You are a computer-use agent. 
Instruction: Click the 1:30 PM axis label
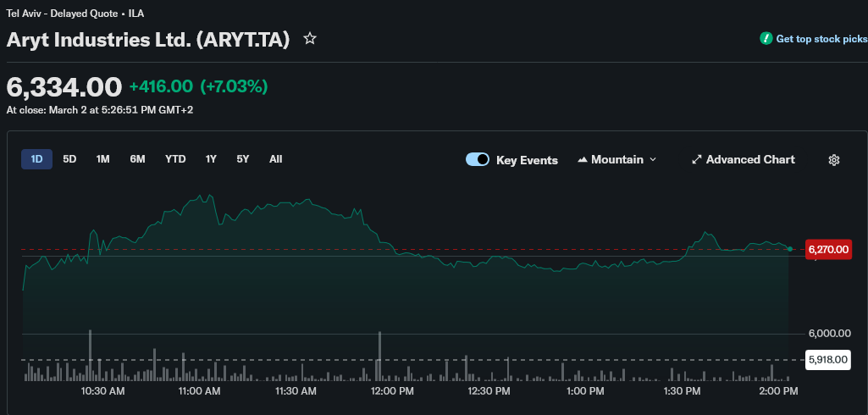coord(682,391)
